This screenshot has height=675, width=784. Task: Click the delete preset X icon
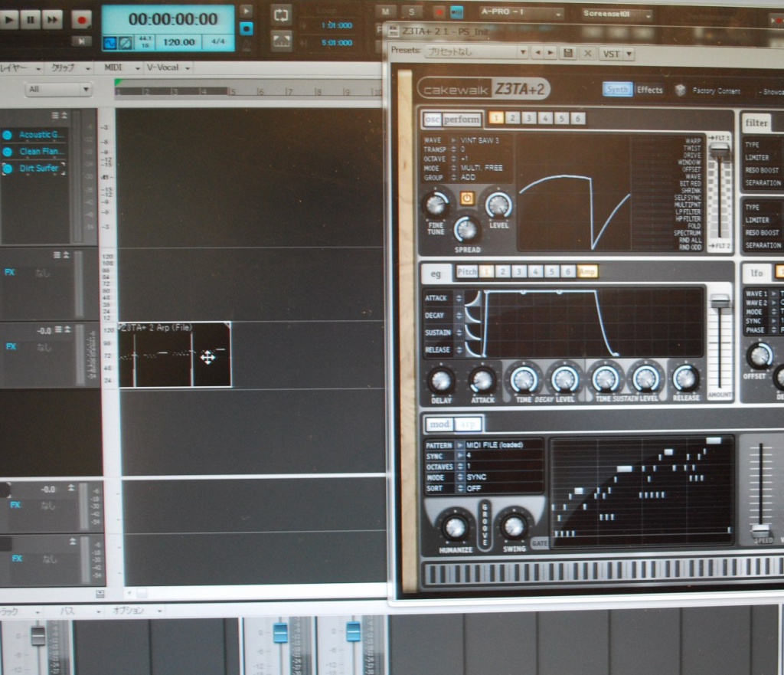588,53
